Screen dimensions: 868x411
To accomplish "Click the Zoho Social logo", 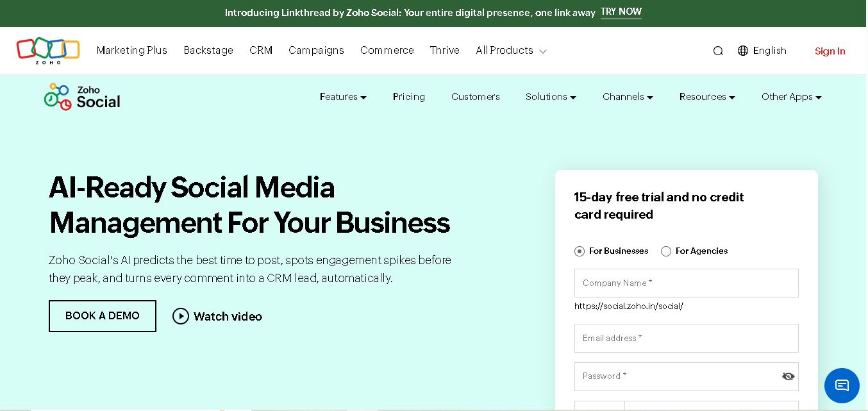I will 82,97.
